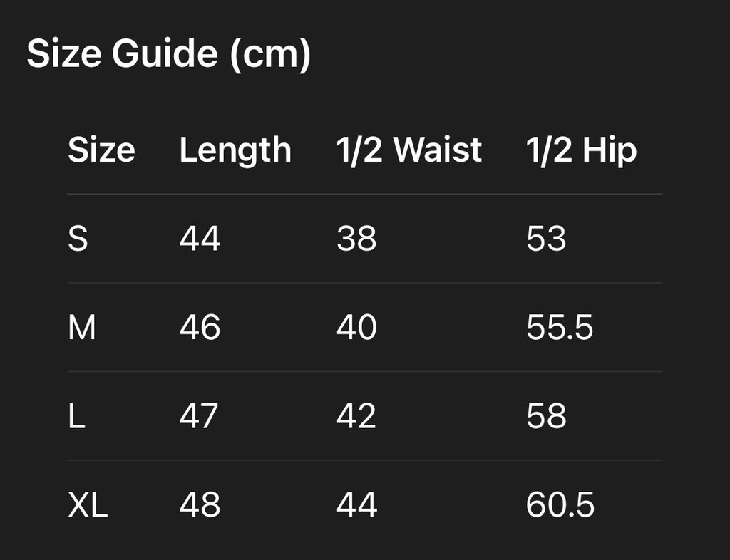Select the Size column header
Screen dimensions: 730x560
point(101,150)
